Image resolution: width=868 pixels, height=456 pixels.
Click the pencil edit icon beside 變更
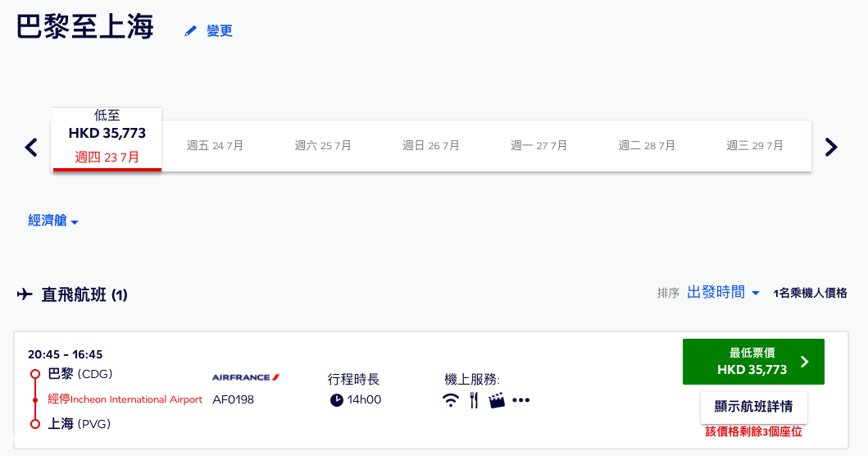pos(190,31)
